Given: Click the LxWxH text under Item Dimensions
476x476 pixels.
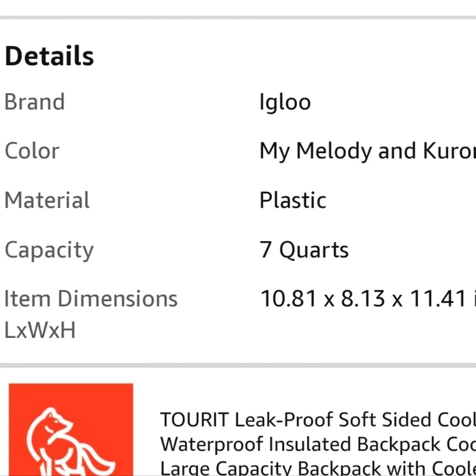Looking at the screenshot, I should click(40, 330).
